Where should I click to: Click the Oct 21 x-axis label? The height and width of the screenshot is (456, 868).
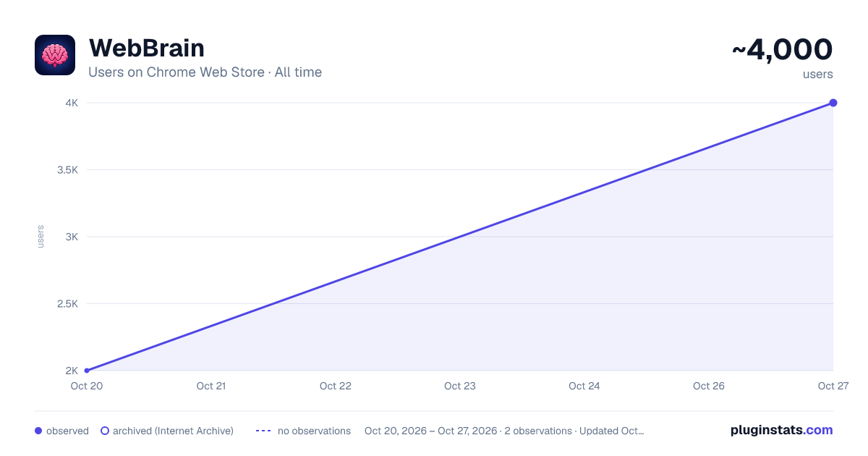coord(211,386)
